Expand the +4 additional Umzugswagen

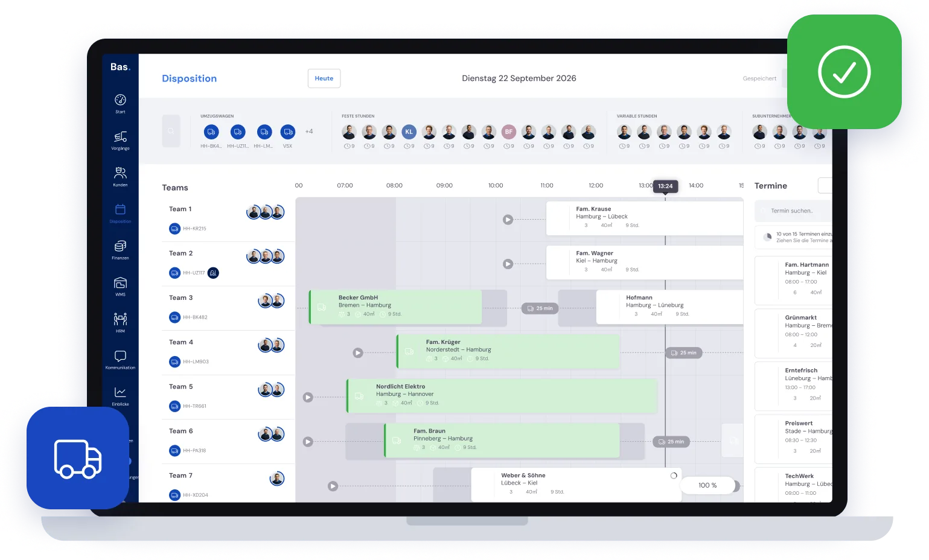(x=309, y=132)
